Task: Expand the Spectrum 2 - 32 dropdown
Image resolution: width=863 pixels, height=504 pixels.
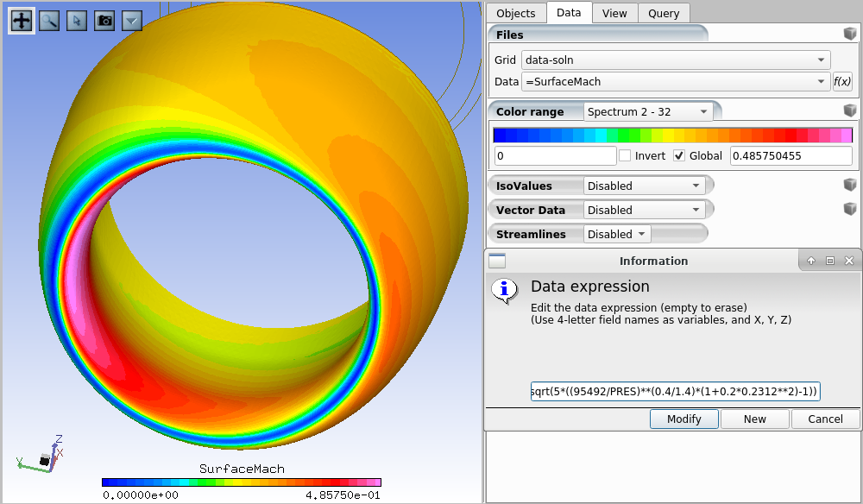Action: coord(648,112)
